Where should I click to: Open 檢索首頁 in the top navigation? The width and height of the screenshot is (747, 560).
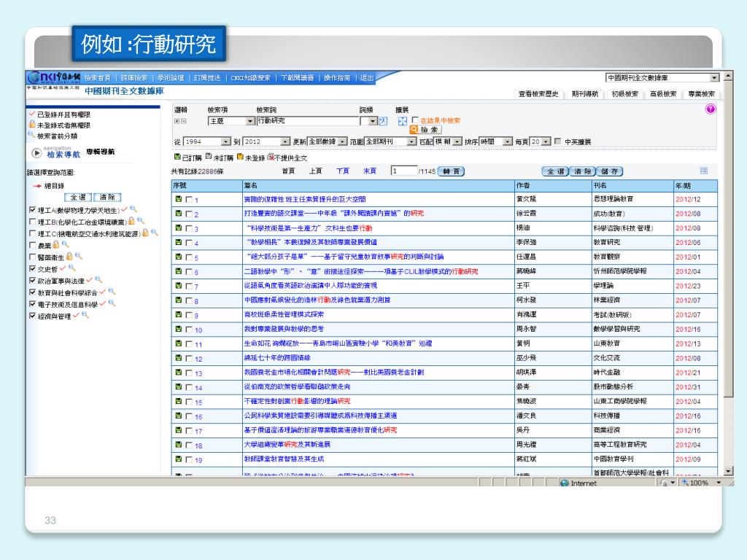pos(97,78)
